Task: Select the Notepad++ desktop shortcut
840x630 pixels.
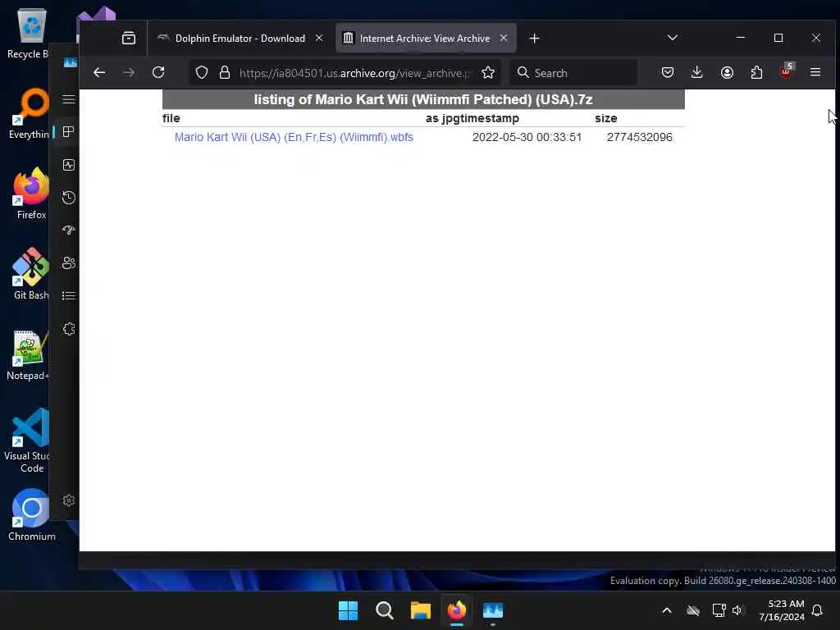Action: click(x=28, y=354)
